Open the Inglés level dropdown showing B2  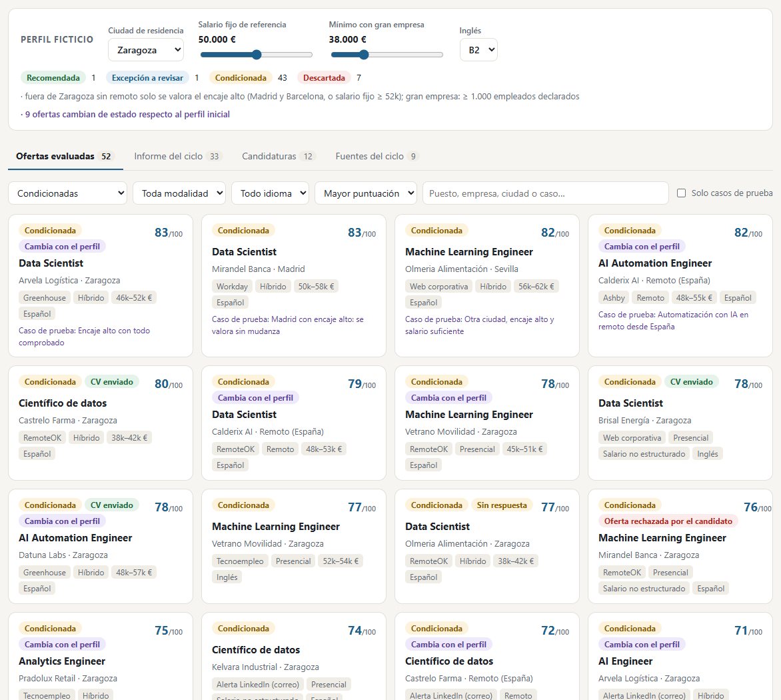coord(478,50)
